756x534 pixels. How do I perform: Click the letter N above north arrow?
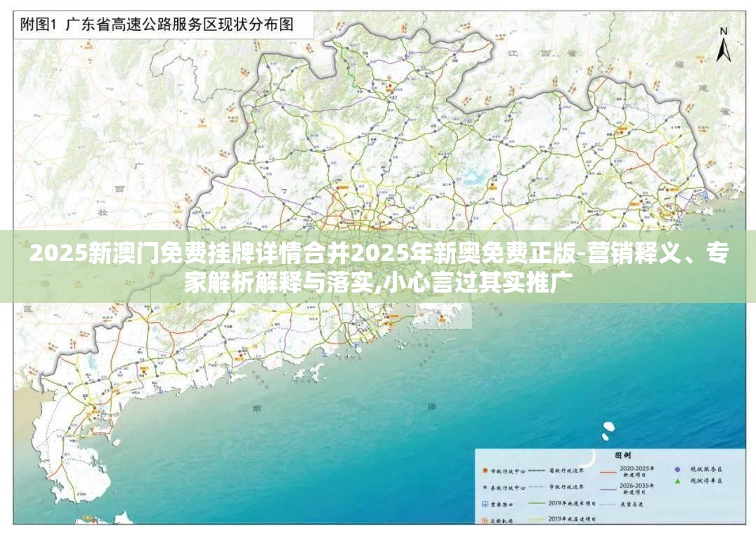[723, 31]
